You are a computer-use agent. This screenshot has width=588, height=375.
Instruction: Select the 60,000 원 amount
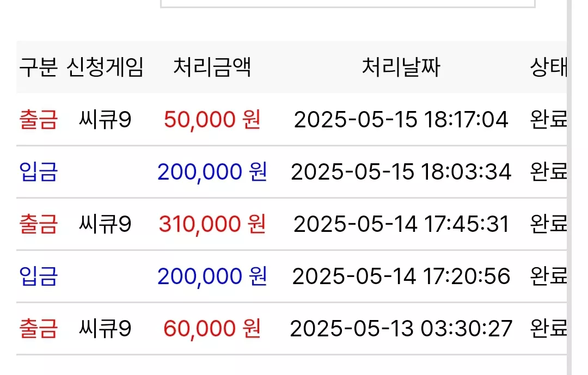click(x=212, y=329)
